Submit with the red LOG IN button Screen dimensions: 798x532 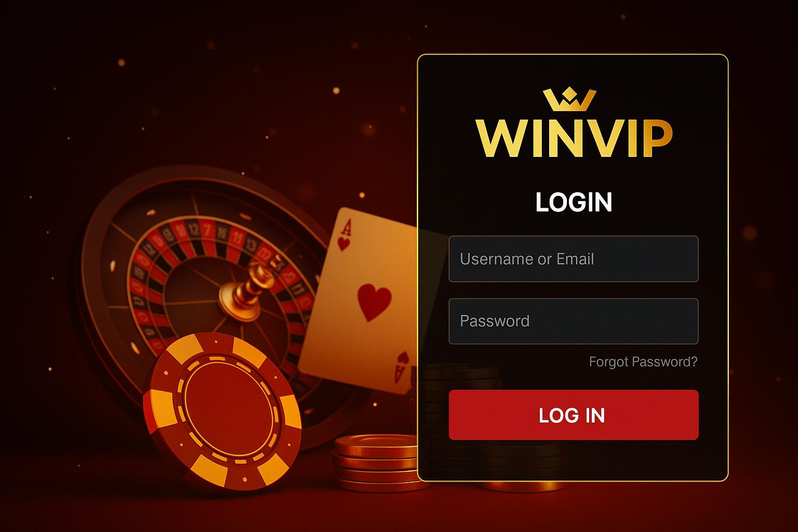(573, 415)
